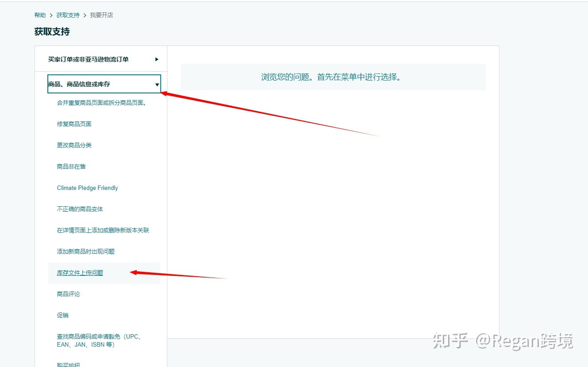The image size is (588, 367).
Task: Open the 更改商品分类 help topic
Action: (x=74, y=145)
